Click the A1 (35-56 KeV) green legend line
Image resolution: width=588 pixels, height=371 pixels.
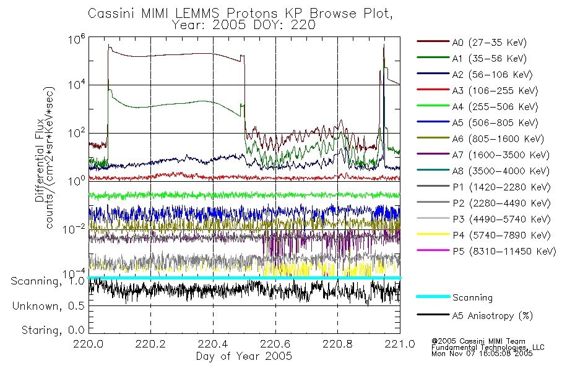433,58
